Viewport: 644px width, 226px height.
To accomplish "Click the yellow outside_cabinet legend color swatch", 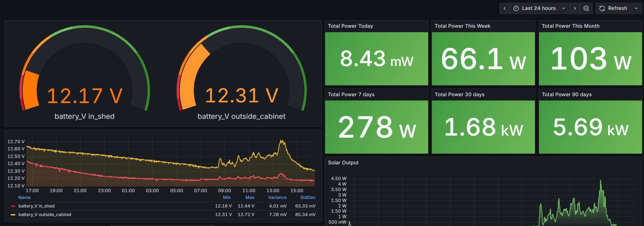I will coord(13,215).
